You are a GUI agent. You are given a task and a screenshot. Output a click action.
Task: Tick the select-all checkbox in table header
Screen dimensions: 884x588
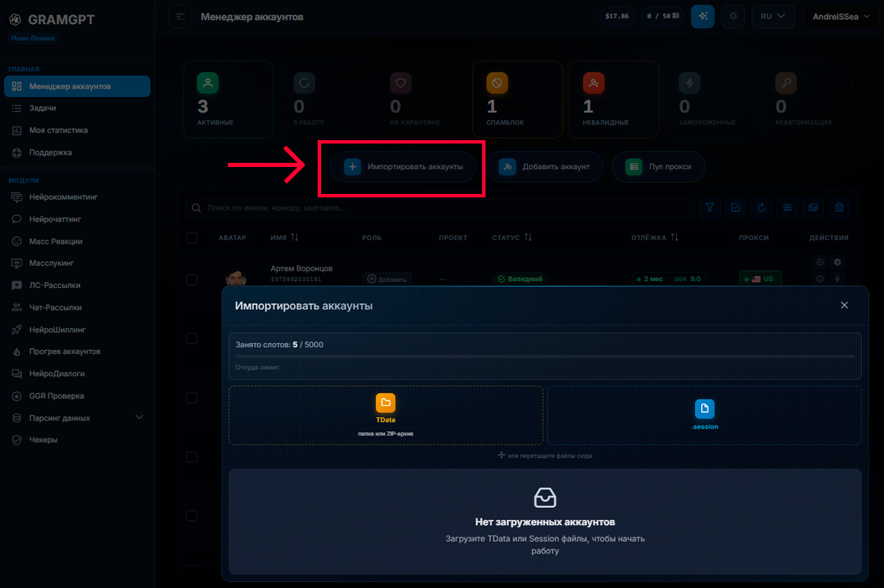pyautogui.click(x=192, y=237)
